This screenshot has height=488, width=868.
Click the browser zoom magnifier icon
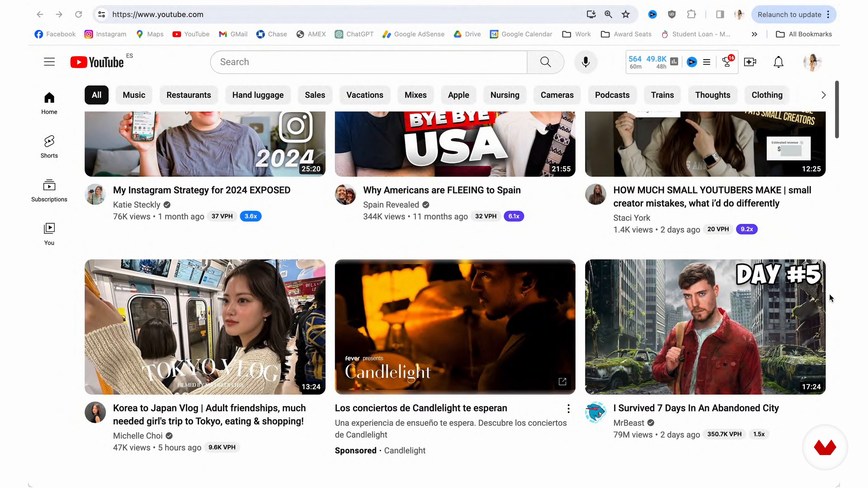(x=608, y=14)
